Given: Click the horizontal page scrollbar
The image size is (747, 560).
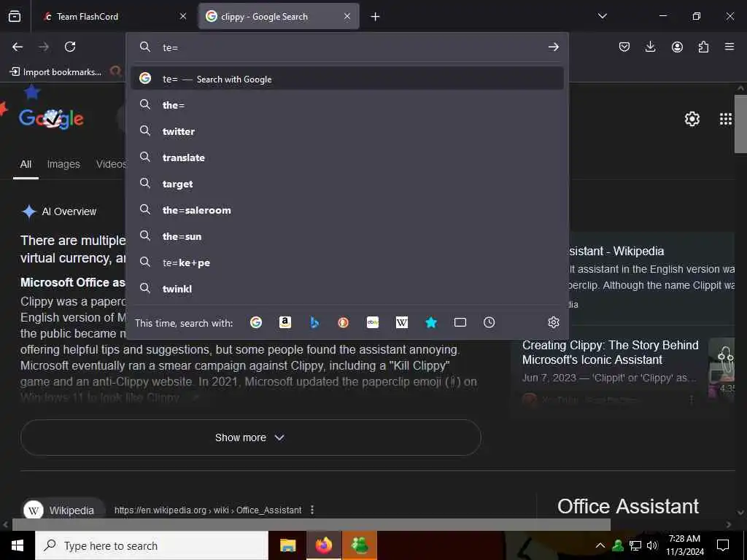Looking at the screenshot, I should pos(311,524).
